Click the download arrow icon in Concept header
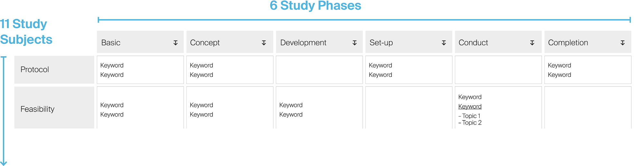 tap(264, 43)
